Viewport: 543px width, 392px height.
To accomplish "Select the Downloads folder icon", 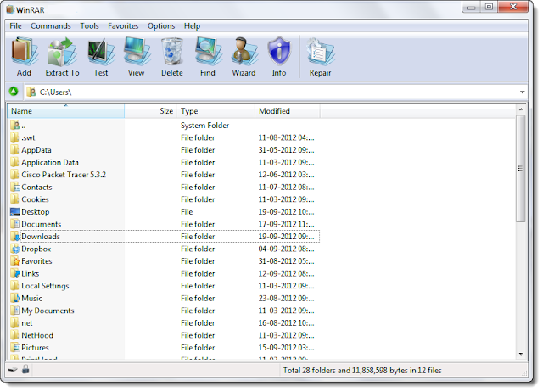I will (x=15, y=237).
